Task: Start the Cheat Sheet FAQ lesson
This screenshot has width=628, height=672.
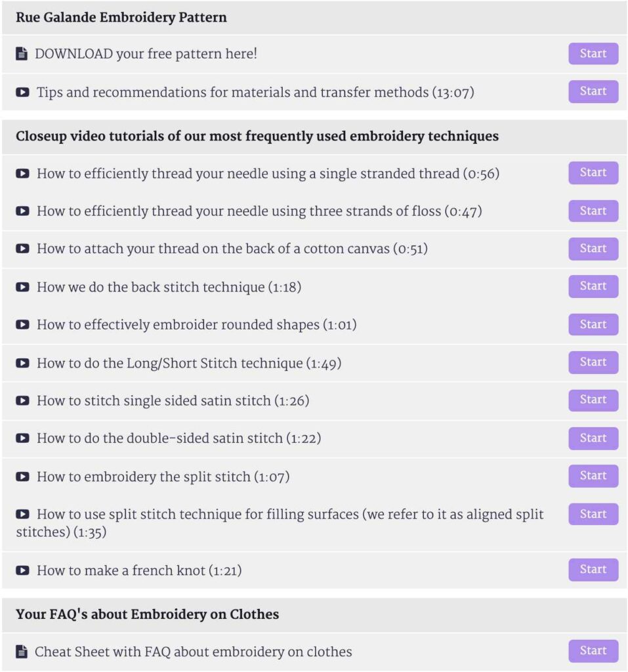Action: point(593,651)
